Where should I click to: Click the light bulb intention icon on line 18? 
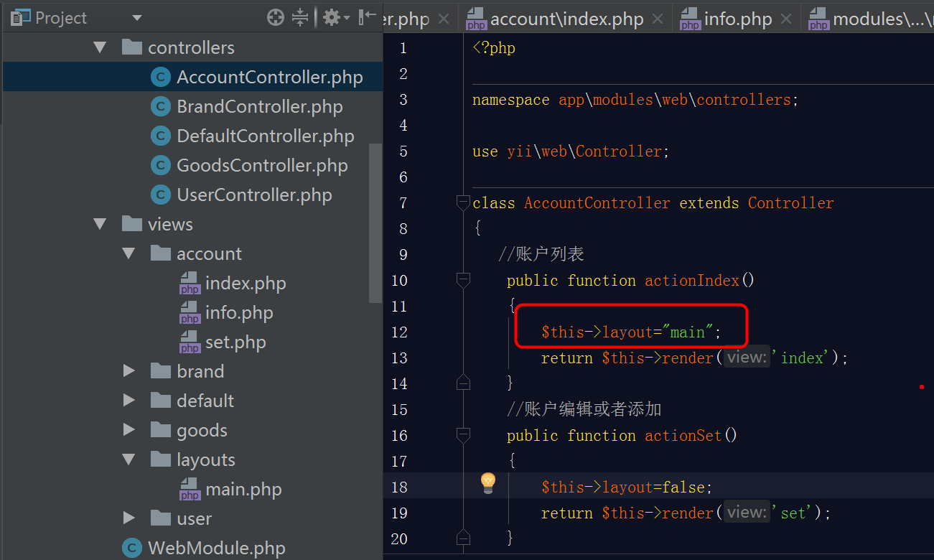pyautogui.click(x=488, y=485)
